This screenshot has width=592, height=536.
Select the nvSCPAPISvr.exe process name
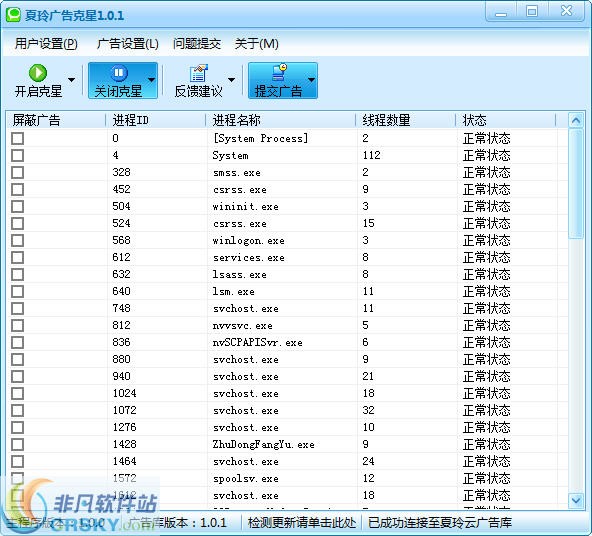point(257,343)
